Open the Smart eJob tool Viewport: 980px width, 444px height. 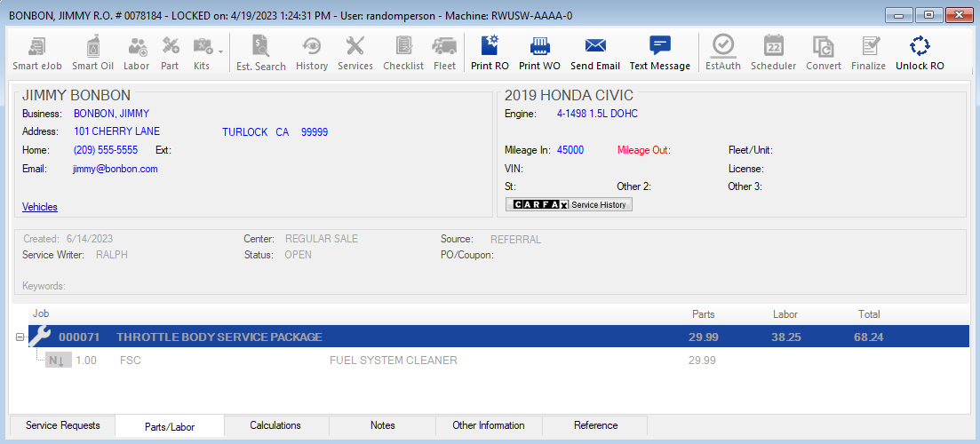coord(37,46)
